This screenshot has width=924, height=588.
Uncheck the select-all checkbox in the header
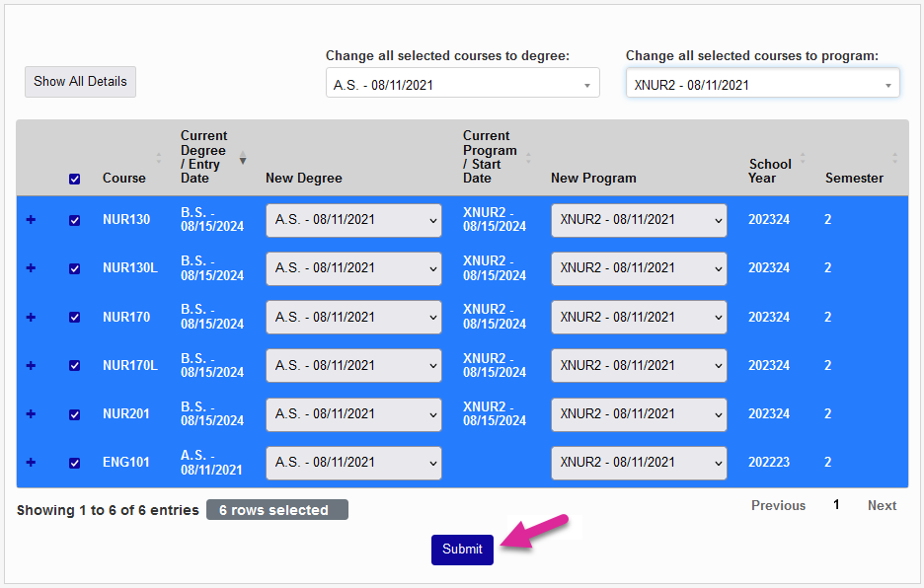74,179
